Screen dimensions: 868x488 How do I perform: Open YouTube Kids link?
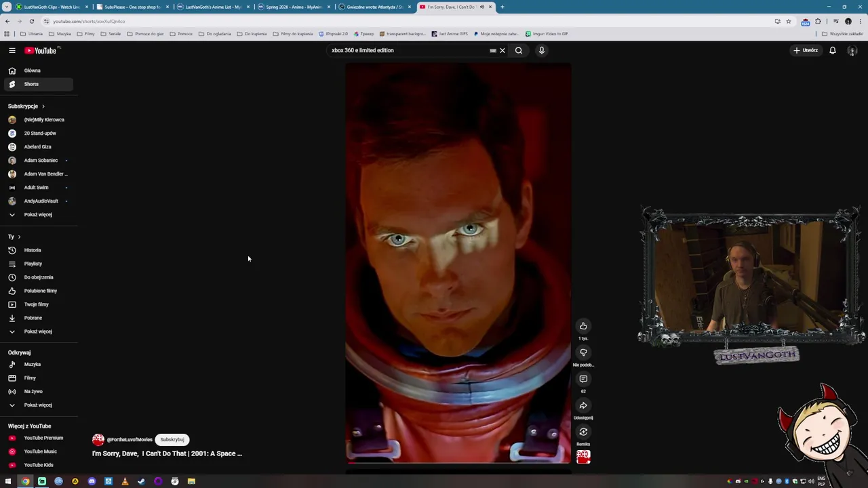[x=37, y=465]
